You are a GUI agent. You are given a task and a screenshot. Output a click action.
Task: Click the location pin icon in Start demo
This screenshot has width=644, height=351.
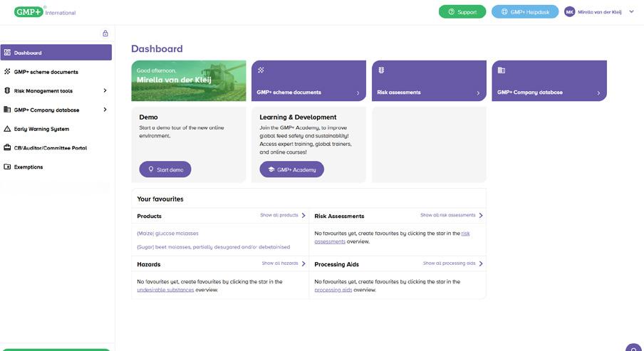coord(151,169)
